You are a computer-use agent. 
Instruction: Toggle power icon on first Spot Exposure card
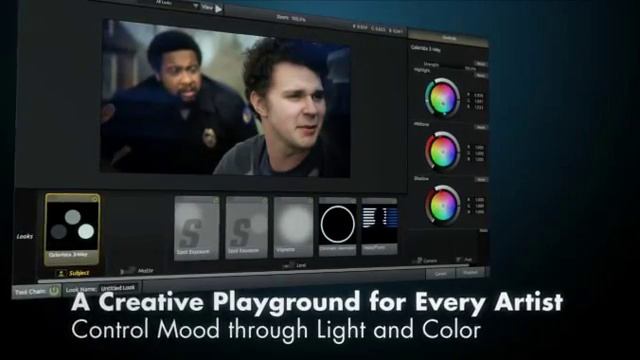coord(216,200)
